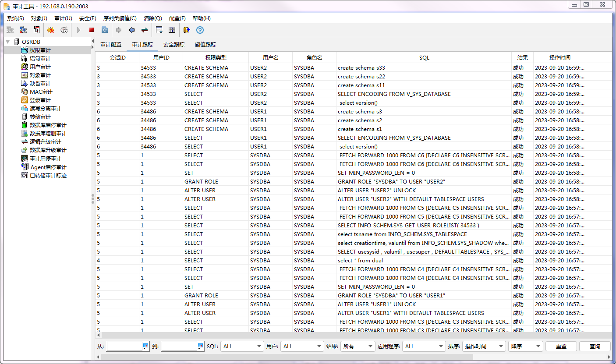Click the exit door toolbar icon
Viewport: 616px width, 364px height.
pos(187,30)
